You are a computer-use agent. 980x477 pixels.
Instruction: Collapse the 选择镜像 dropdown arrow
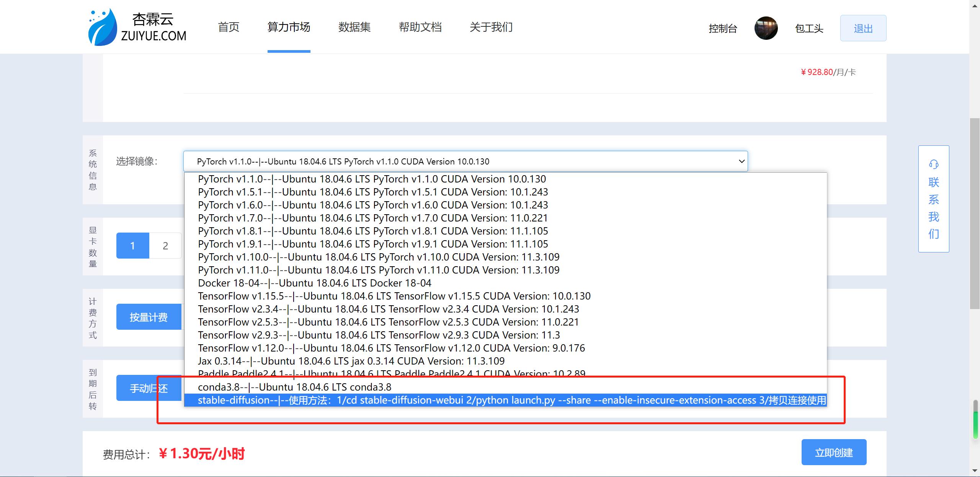741,161
